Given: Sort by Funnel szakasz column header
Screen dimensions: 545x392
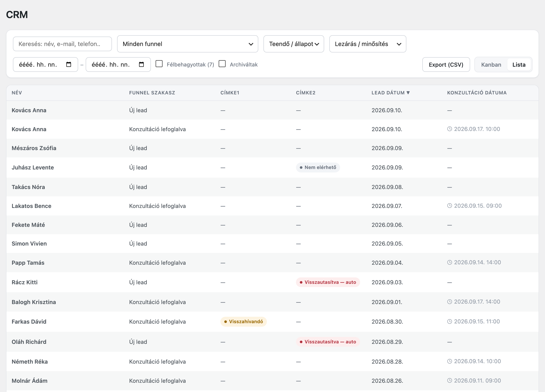Looking at the screenshot, I should (152, 93).
